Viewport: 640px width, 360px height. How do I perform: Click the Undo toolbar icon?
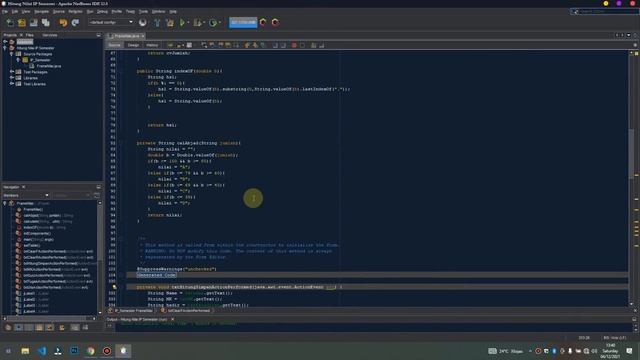click(63, 22)
